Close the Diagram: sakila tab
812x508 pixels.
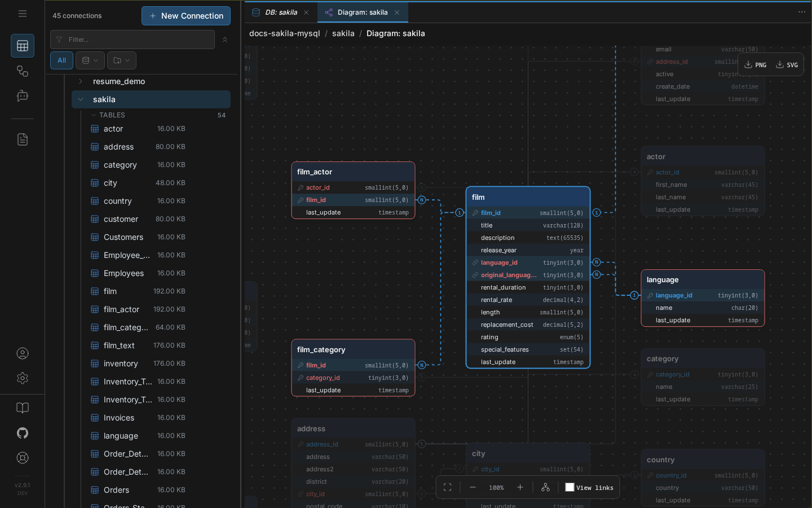(x=397, y=12)
